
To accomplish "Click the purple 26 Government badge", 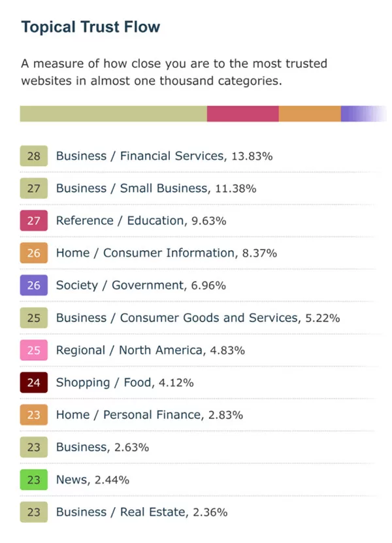I will [x=33, y=286].
